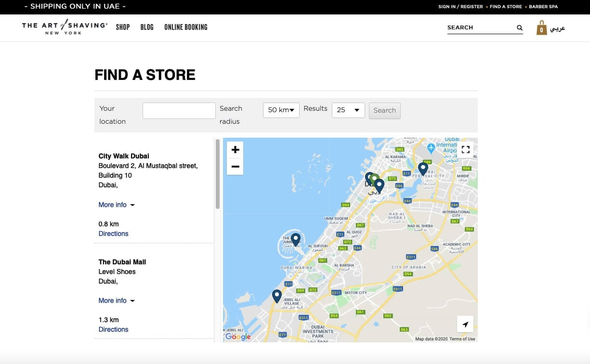This screenshot has width=590, height=364.
Task: Open the BARBER SPA link
Action: 543,7
